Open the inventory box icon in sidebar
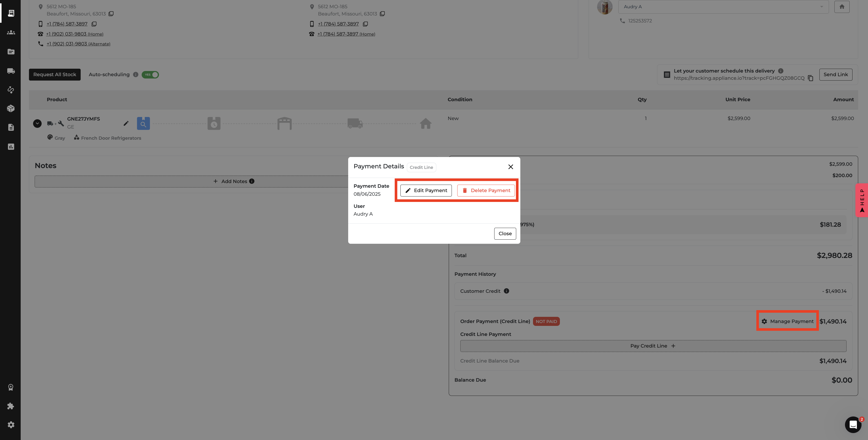 tap(11, 108)
